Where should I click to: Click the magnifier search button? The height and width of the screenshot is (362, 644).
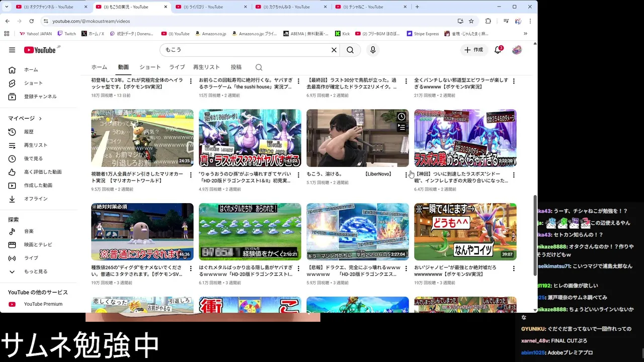click(x=350, y=50)
